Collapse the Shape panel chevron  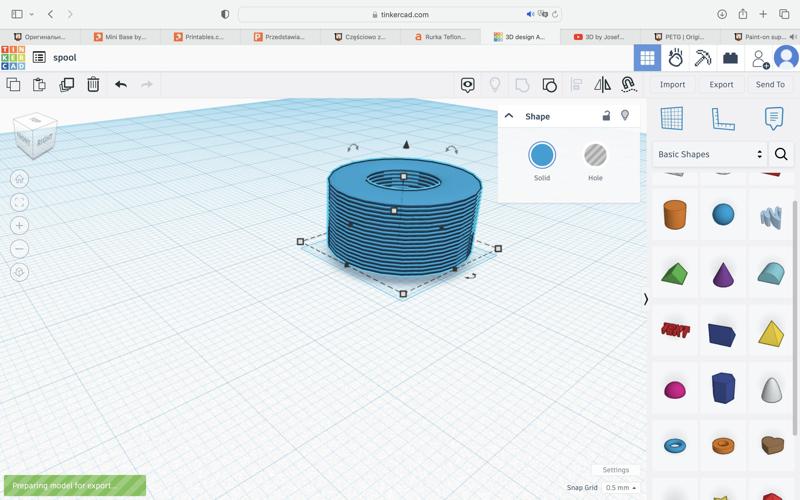click(x=509, y=116)
